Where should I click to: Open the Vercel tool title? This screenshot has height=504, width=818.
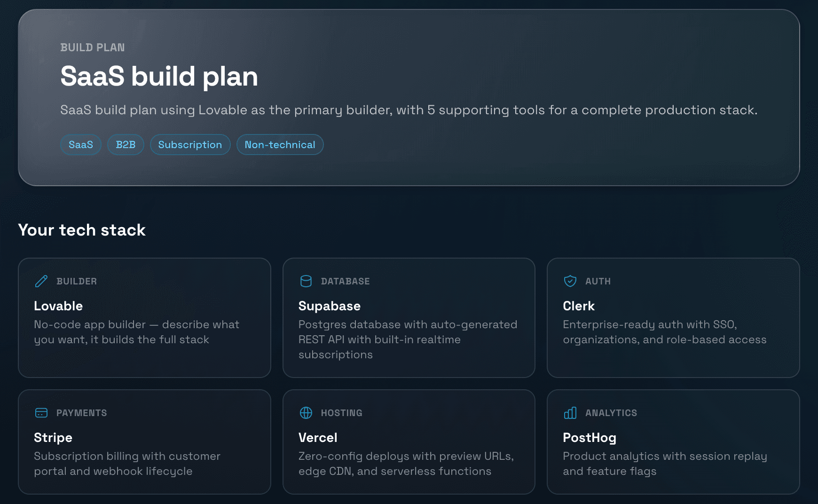click(318, 438)
